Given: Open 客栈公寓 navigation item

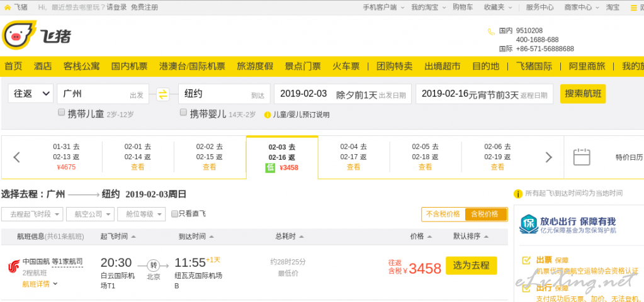Looking at the screenshot, I should 81,66.
